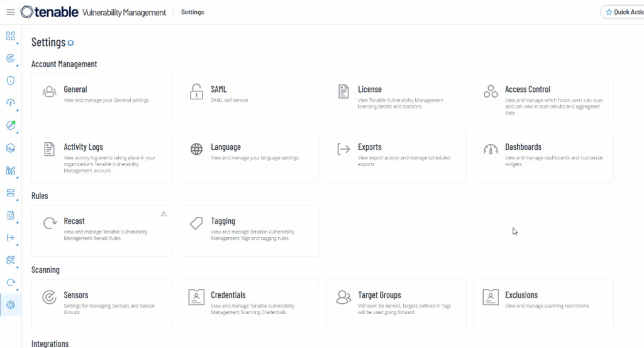This screenshot has width=644, height=348.
Task: Click the compass icon in the sidebar
Action: pyautogui.click(x=10, y=126)
